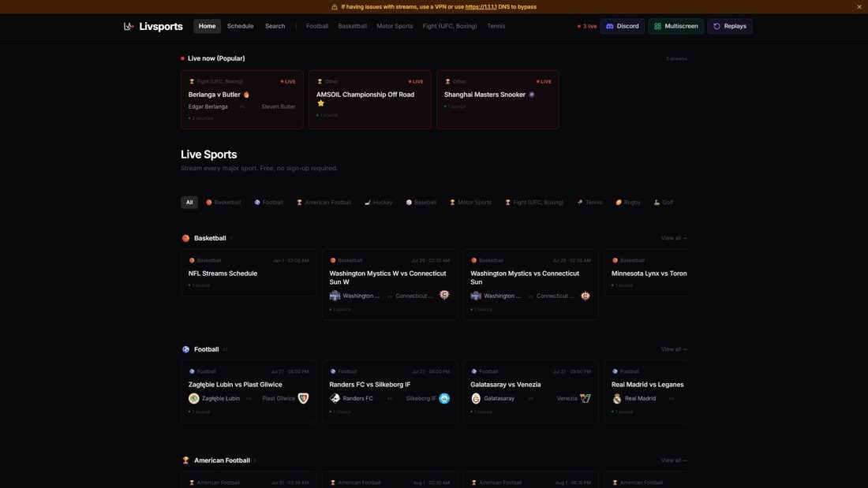Go to Football in top navigation
Screen dimensions: 868x488
(317, 26)
